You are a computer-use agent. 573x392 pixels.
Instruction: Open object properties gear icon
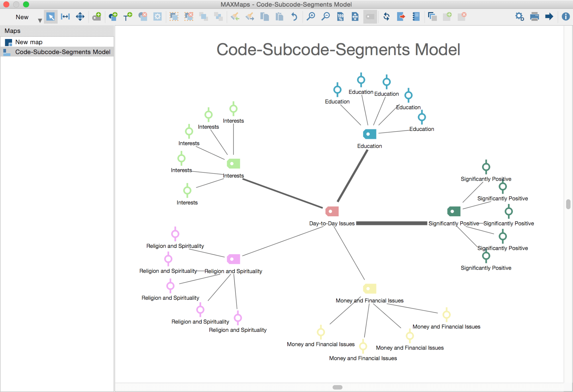(x=157, y=17)
